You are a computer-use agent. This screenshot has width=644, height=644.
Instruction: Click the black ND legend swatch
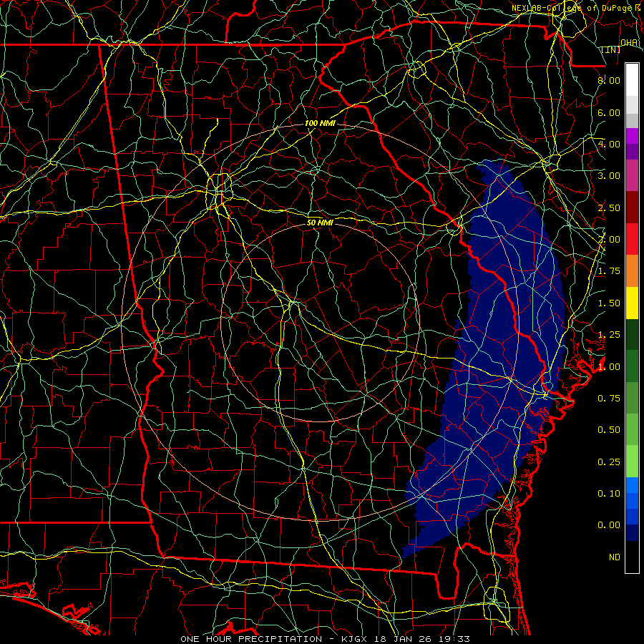(x=632, y=557)
